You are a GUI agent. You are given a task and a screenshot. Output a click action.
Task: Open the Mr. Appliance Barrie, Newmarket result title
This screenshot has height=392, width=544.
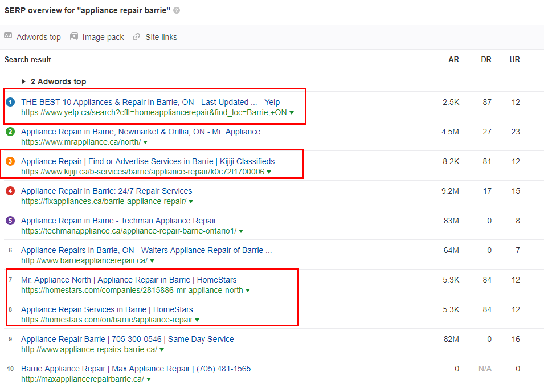pos(141,132)
